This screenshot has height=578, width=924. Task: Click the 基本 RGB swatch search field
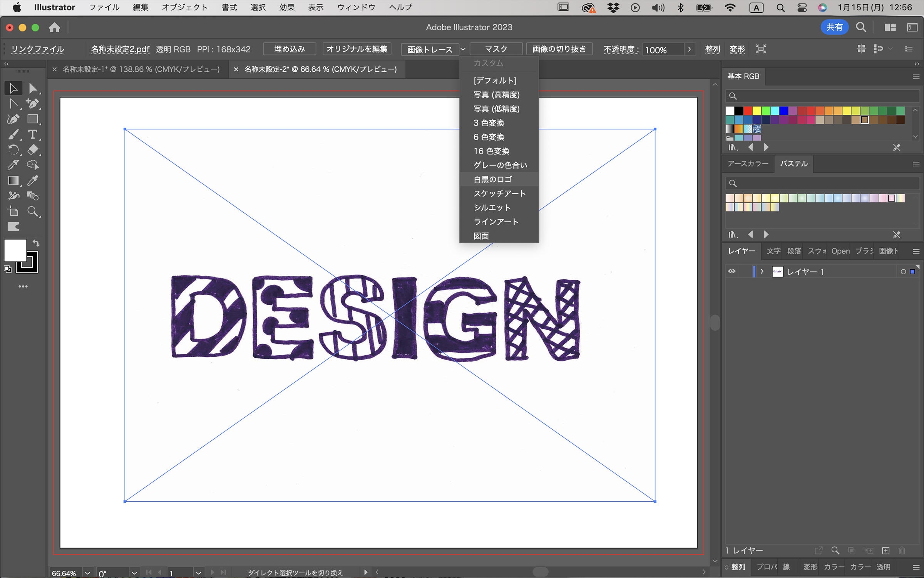pos(822,96)
